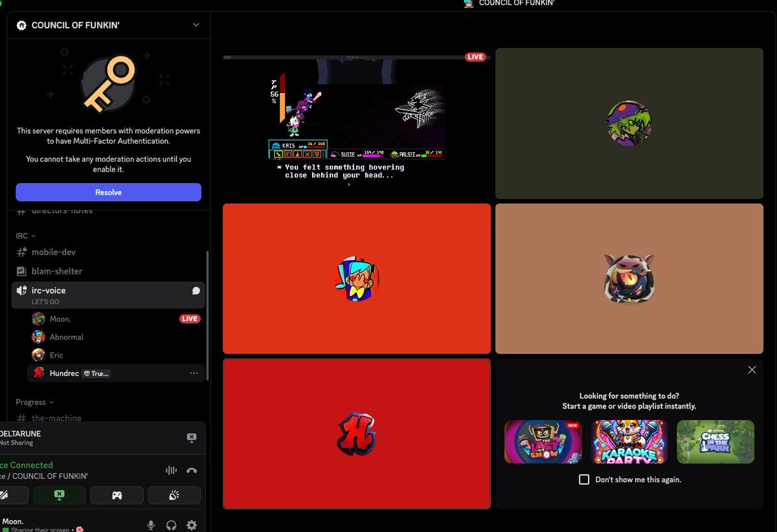This screenshot has width=777, height=532.
Task: Check the Don't show me this again box
Action: pyautogui.click(x=584, y=480)
